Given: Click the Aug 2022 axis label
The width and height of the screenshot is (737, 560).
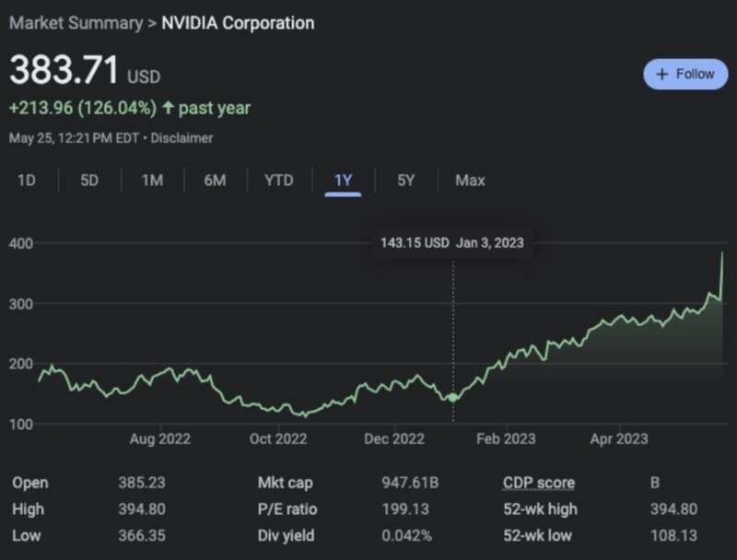Looking at the screenshot, I should [159, 438].
